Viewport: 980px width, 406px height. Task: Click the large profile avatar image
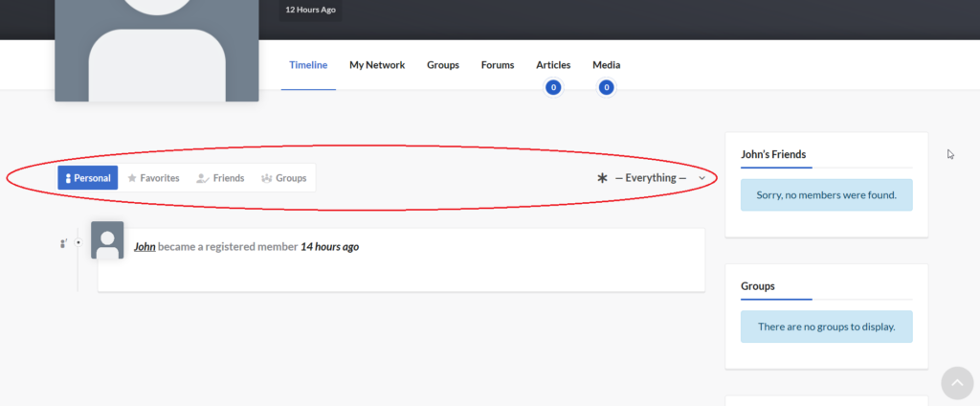coord(157,51)
